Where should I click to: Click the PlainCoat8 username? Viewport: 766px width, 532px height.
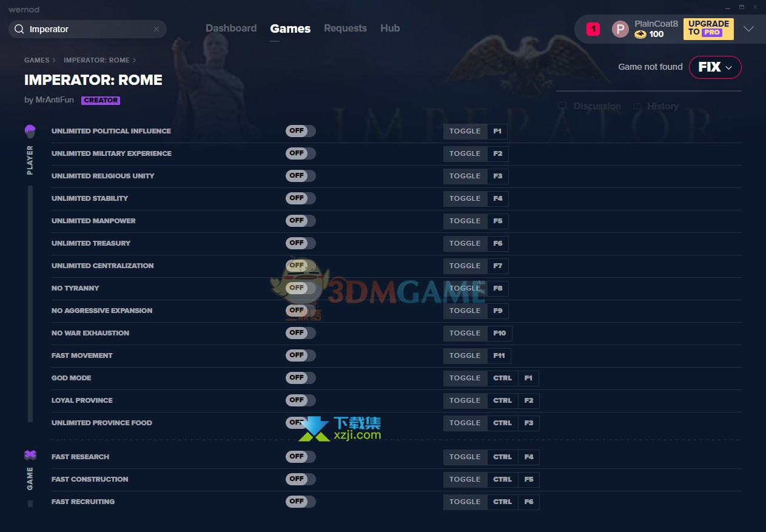pos(656,24)
